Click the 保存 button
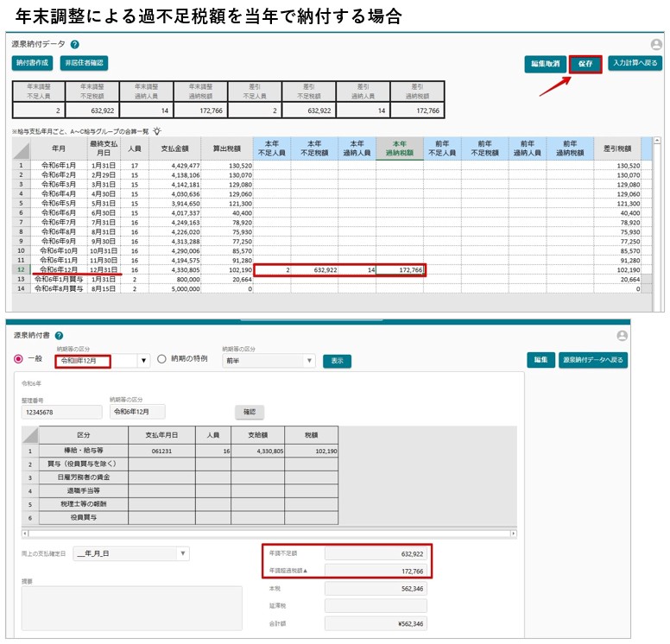The image size is (670, 644). [585, 64]
